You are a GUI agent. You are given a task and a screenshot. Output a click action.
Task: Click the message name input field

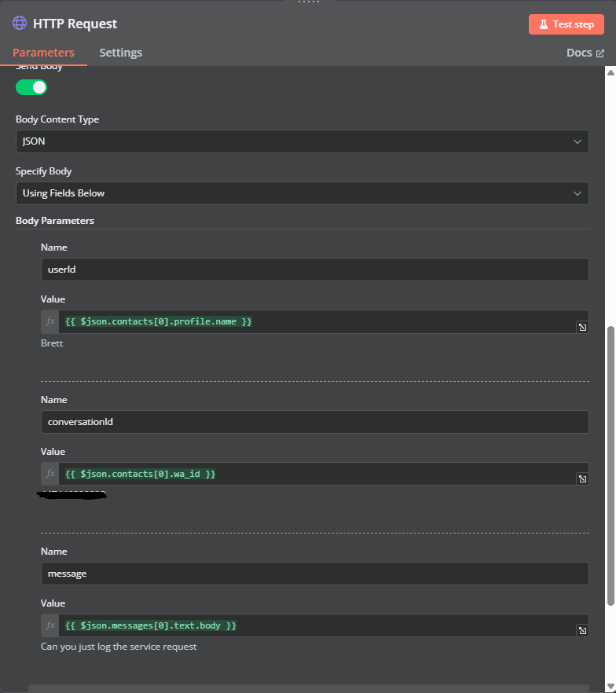[314, 574]
